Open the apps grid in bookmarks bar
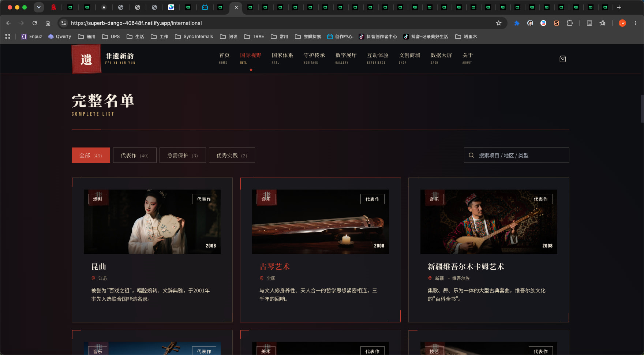This screenshot has height=355, width=644. 7,37
